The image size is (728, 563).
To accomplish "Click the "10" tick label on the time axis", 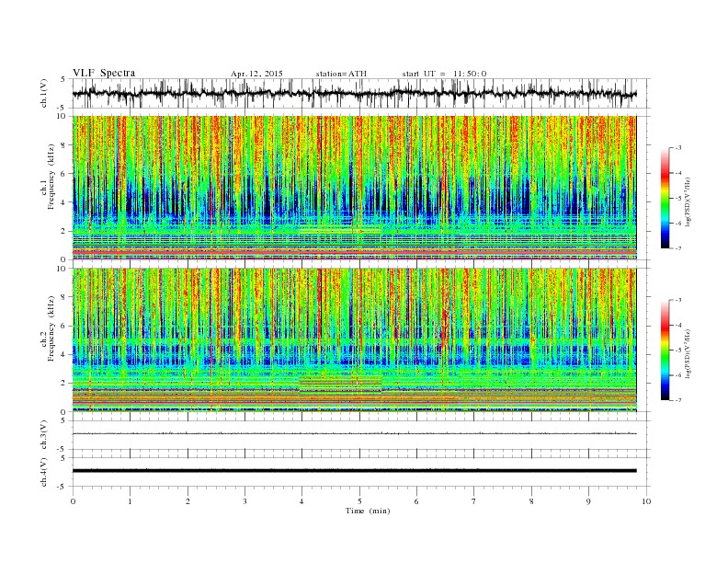I will (646, 501).
